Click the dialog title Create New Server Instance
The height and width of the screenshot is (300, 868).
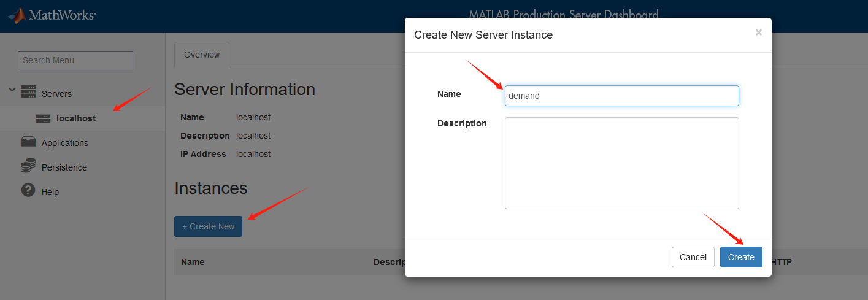tap(483, 35)
